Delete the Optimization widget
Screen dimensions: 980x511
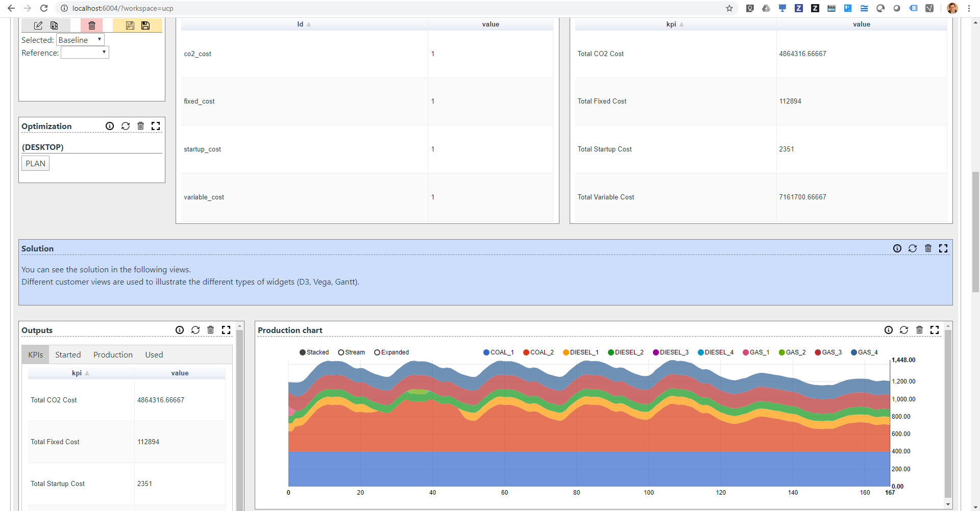click(x=141, y=126)
